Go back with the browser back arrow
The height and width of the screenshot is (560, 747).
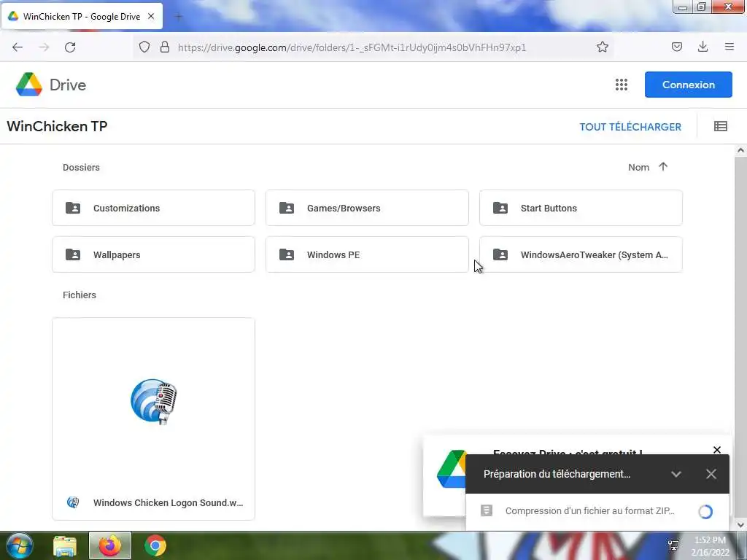click(18, 47)
